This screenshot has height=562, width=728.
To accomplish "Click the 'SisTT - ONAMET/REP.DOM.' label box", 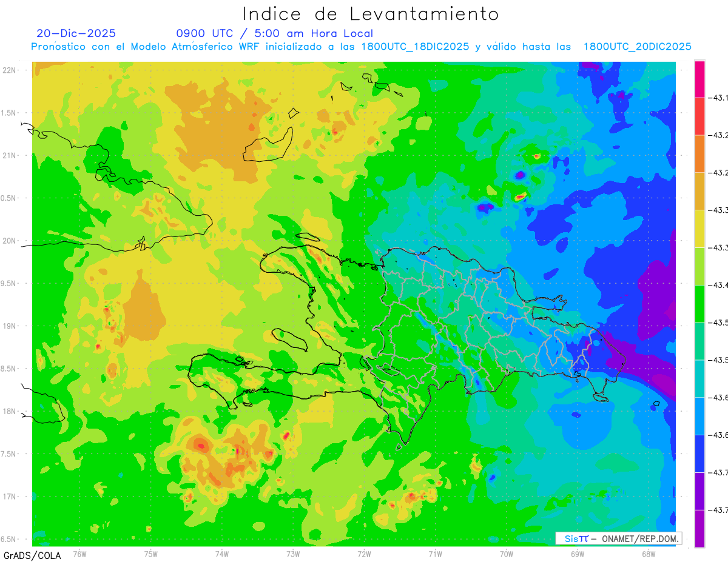I will [619, 538].
